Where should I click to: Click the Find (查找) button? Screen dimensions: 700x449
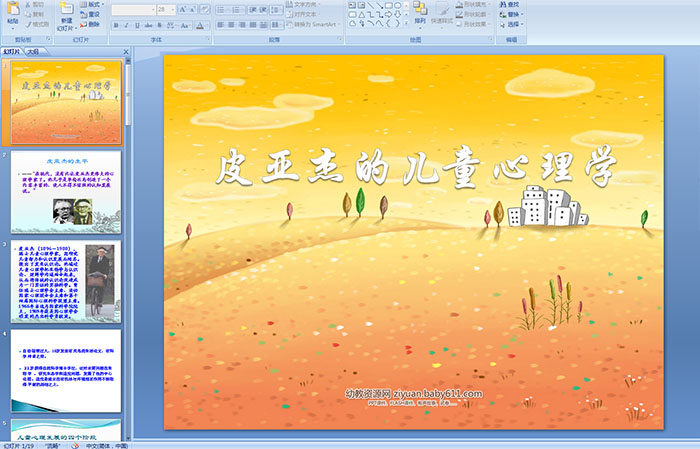coord(510,4)
